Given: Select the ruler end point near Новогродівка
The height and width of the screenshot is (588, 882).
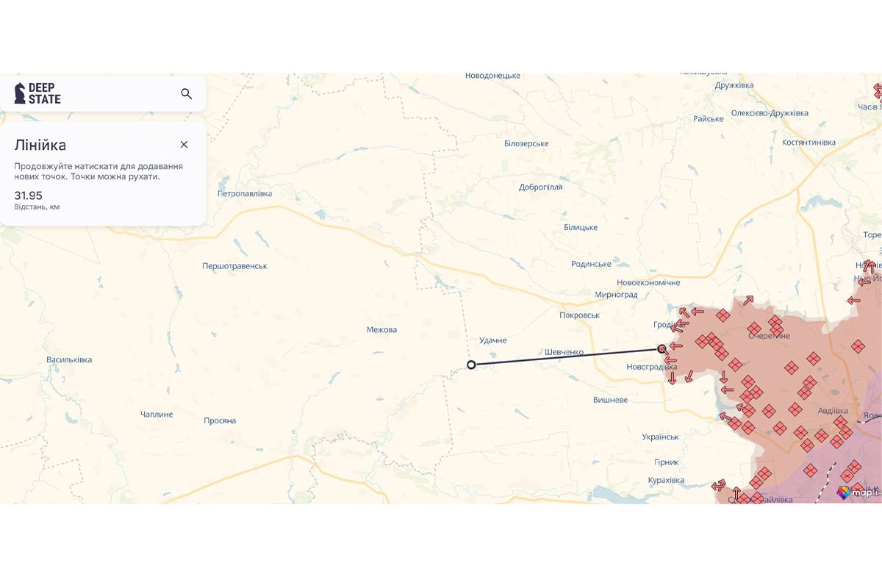Looking at the screenshot, I should point(662,349).
